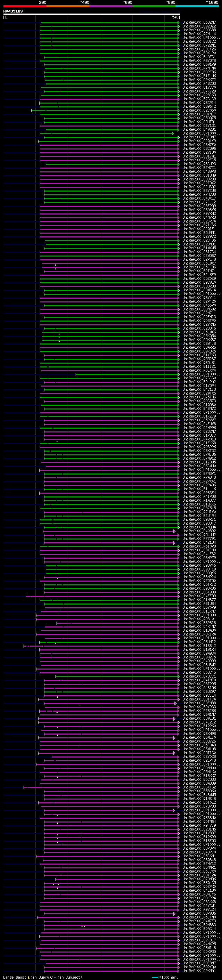
Task: Select the UniRef100_B4S113 label
Action: click(x=199, y=390)
